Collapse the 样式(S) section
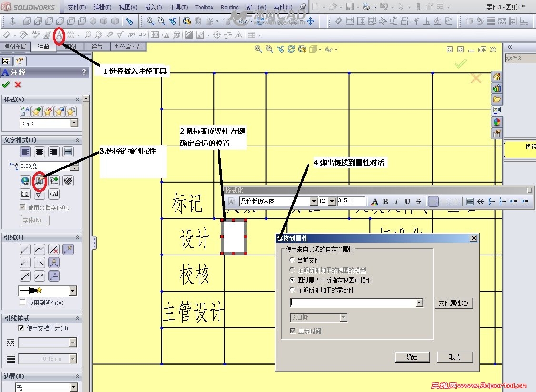This screenshot has height=392, width=536. tap(77, 100)
